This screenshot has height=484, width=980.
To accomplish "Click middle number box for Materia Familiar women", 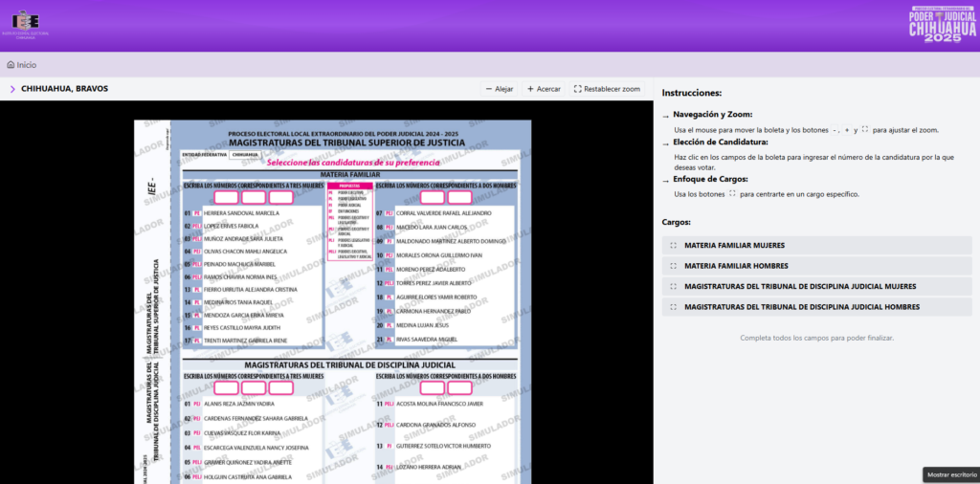I will tap(254, 197).
